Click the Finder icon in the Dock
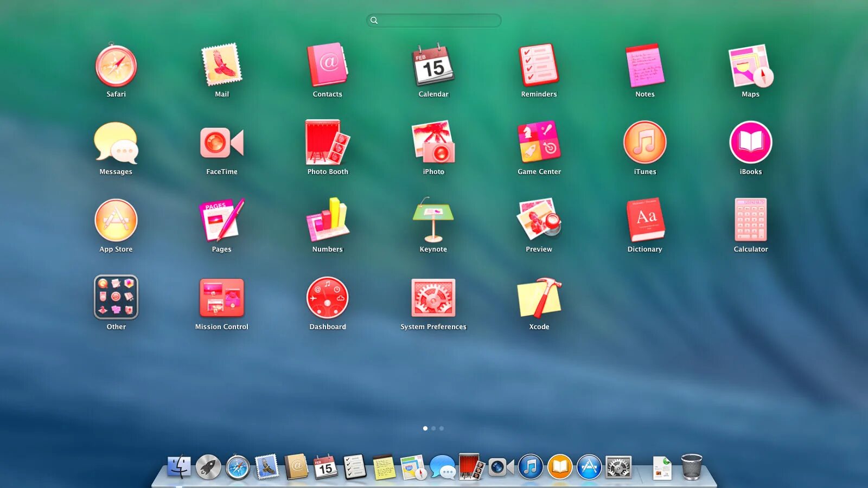The width and height of the screenshot is (868, 488). point(178,467)
